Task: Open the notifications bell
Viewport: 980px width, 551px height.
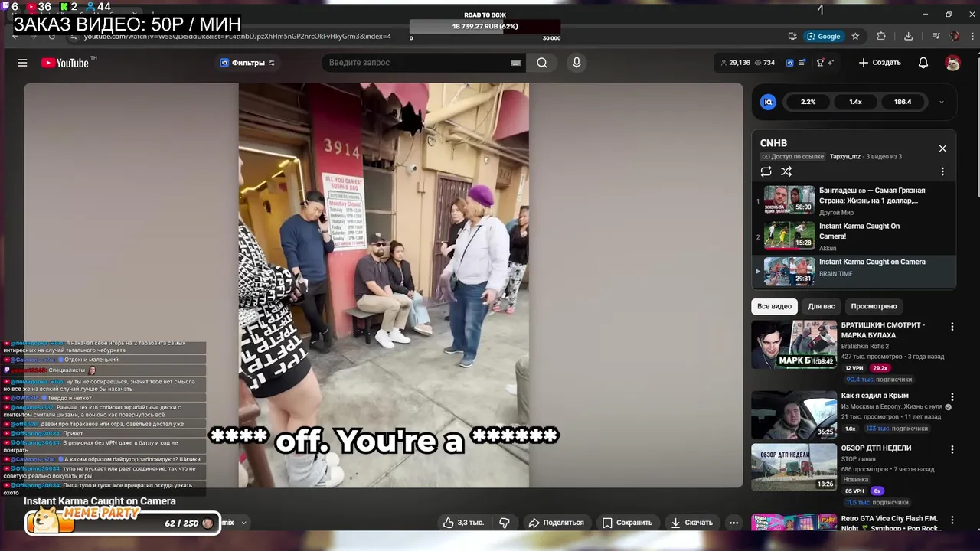Action: click(923, 63)
